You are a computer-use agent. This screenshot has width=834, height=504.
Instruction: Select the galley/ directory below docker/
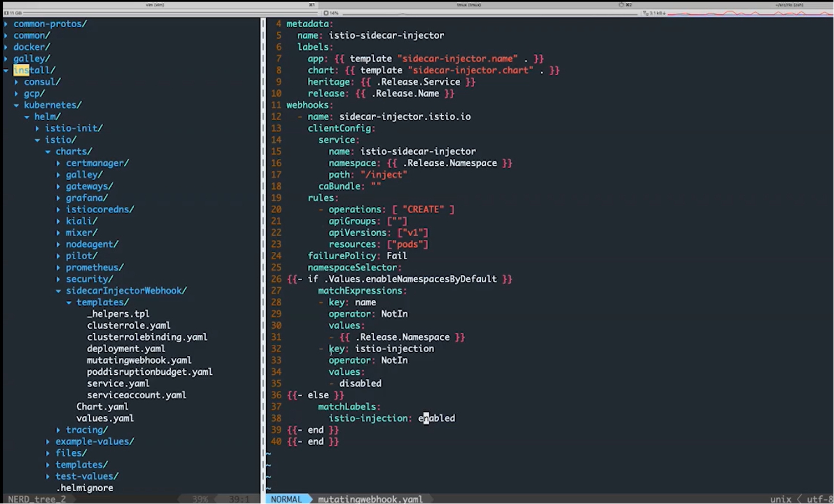click(x=32, y=59)
